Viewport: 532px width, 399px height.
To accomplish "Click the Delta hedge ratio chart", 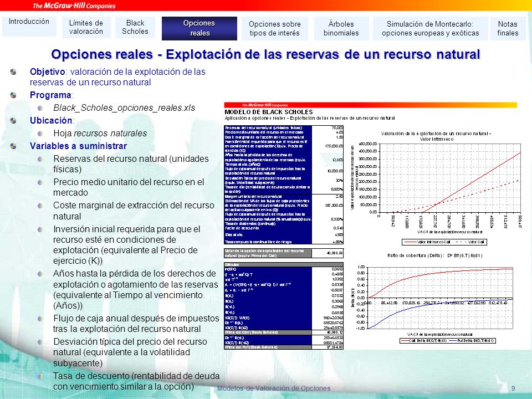I will pos(436,299).
